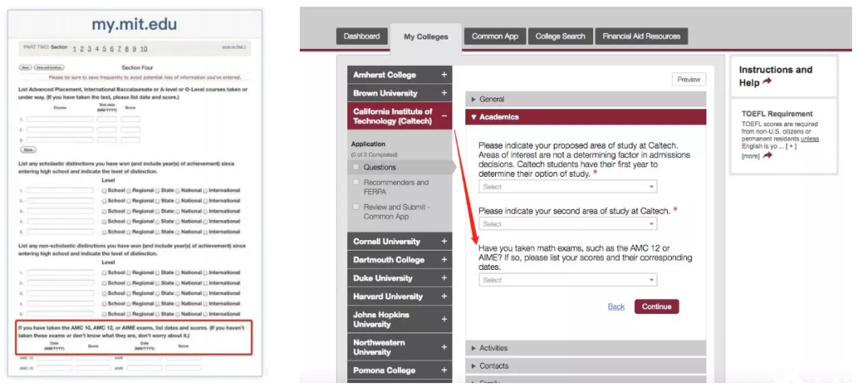
Task: Switch to the Common App tab
Action: coord(495,36)
